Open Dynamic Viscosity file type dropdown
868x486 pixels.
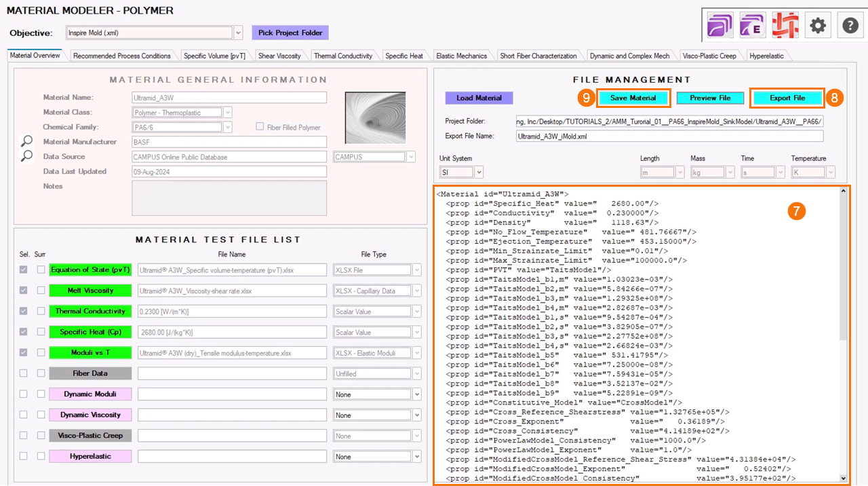point(416,415)
